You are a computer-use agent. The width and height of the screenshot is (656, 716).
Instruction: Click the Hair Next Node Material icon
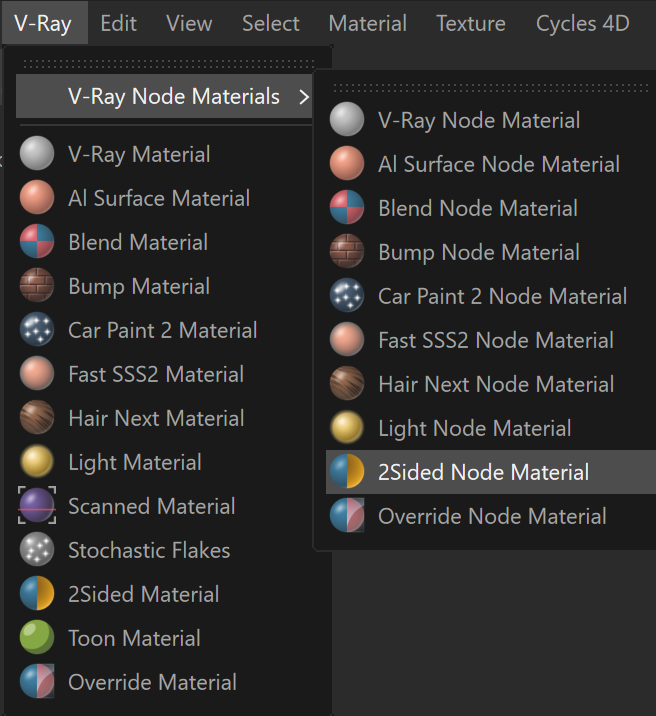click(347, 384)
